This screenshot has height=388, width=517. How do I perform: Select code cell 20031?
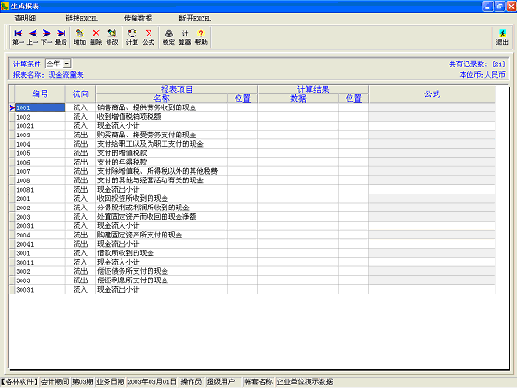40,226
